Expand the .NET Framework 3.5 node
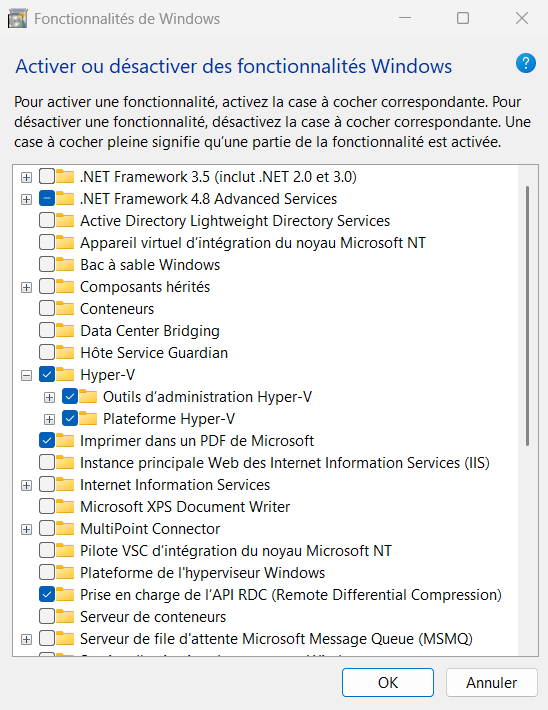 pyautogui.click(x=26, y=177)
